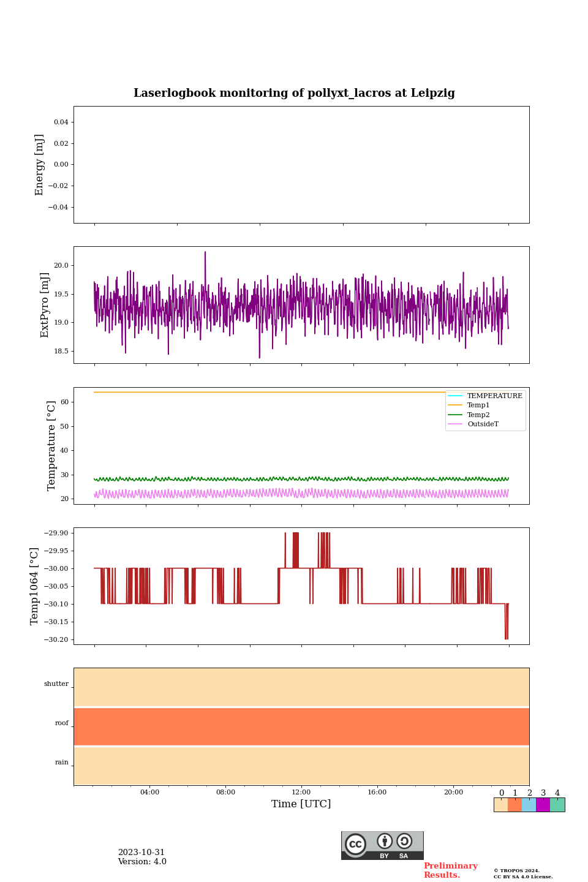The height and width of the screenshot is (882, 588).
Task: Click the Version: 4.0 text
Action: click(x=142, y=862)
